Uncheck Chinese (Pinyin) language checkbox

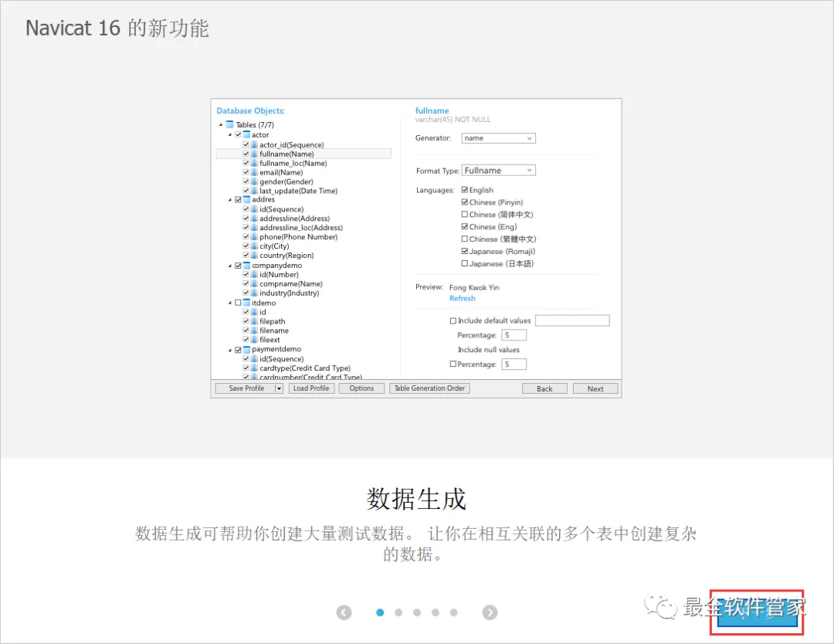click(465, 202)
